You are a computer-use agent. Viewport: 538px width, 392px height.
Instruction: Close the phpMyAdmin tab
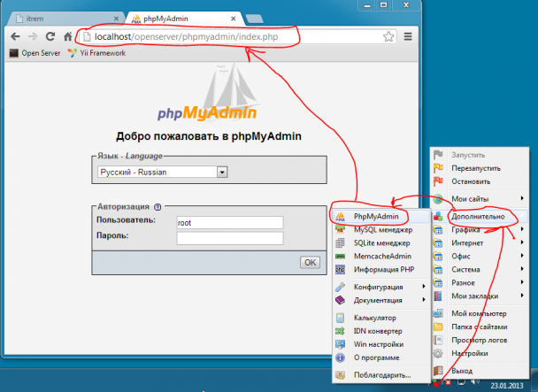tap(234, 19)
